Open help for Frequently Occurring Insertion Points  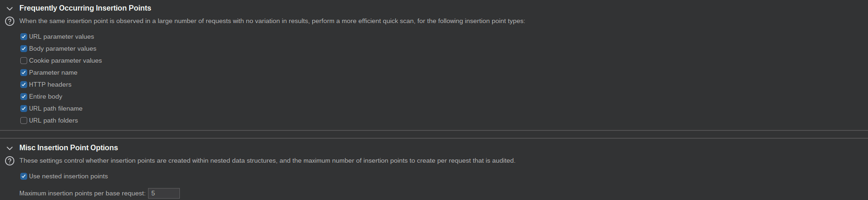point(9,21)
